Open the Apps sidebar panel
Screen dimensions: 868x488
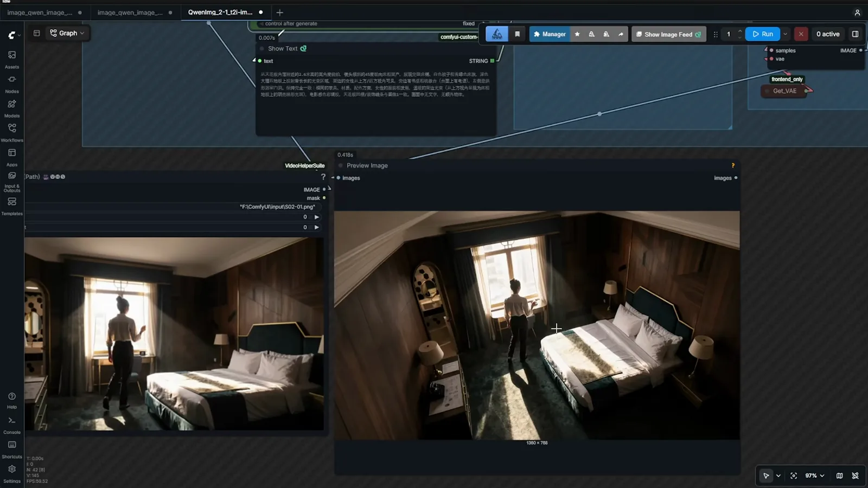pos(11,157)
